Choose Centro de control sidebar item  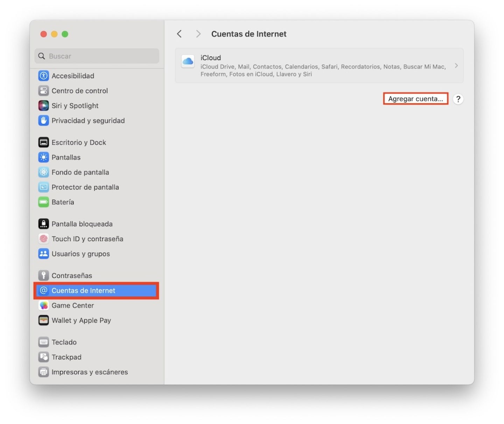click(x=80, y=91)
